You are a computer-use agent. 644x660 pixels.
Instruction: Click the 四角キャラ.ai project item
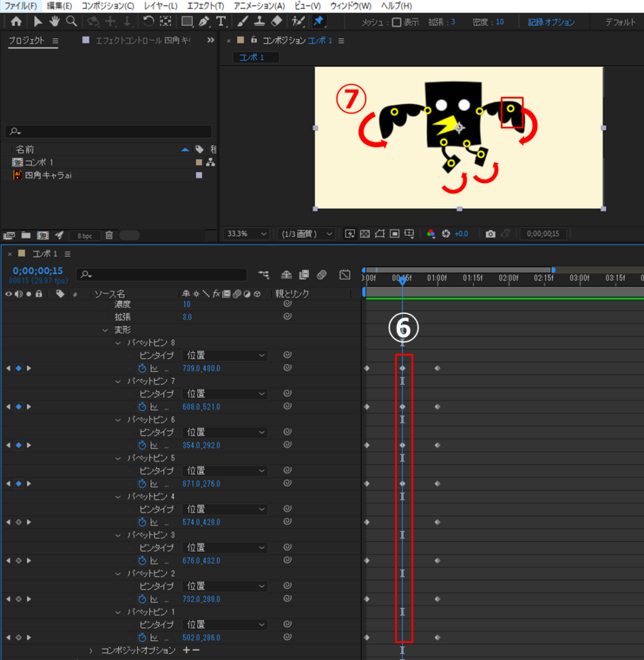coord(48,175)
